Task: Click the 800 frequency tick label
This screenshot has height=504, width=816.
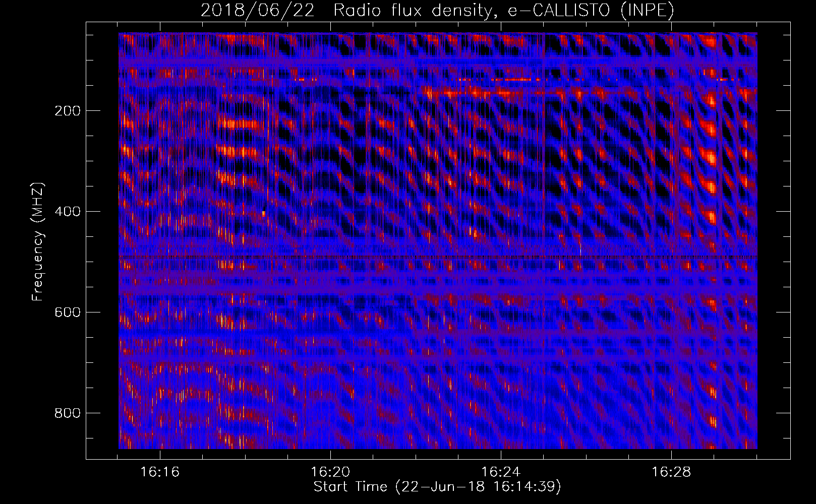Action: click(68, 413)
